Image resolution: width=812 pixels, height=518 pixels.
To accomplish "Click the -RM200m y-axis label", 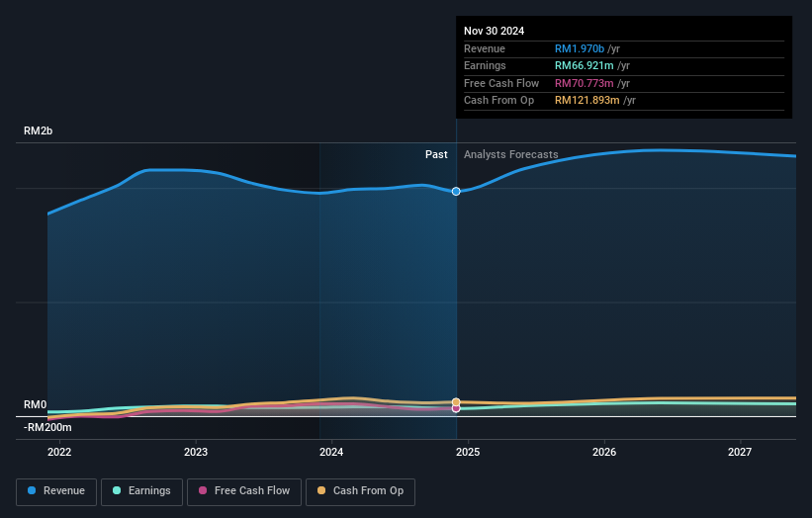I will click(47, 427).
